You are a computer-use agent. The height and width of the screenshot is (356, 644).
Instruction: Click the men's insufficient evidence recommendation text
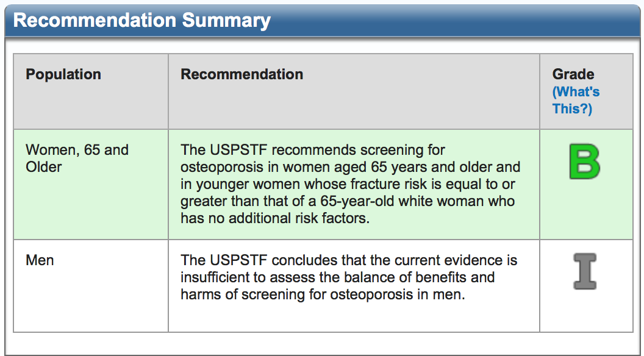click(349, 277)
